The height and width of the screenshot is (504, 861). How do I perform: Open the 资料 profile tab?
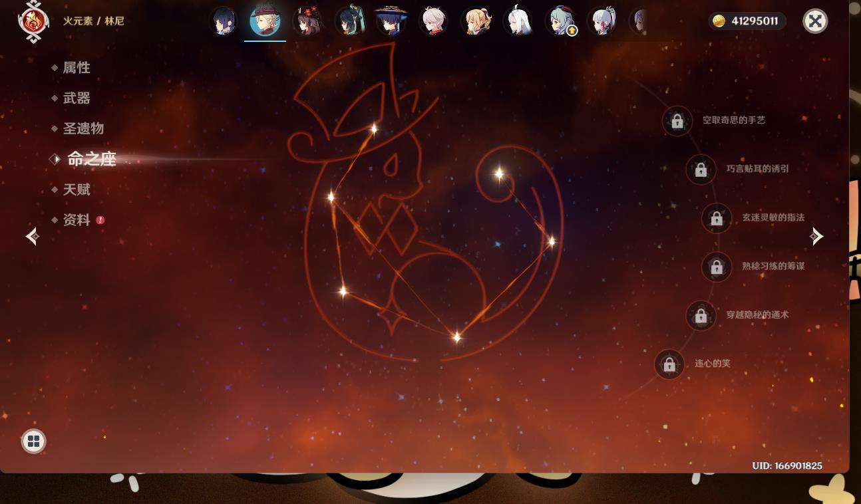[x=77, y=220]
